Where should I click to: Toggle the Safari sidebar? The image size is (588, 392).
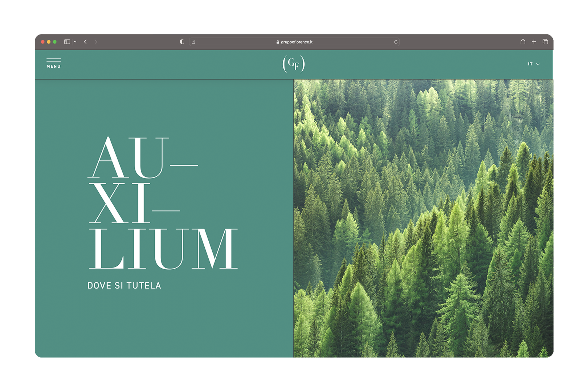67,42
